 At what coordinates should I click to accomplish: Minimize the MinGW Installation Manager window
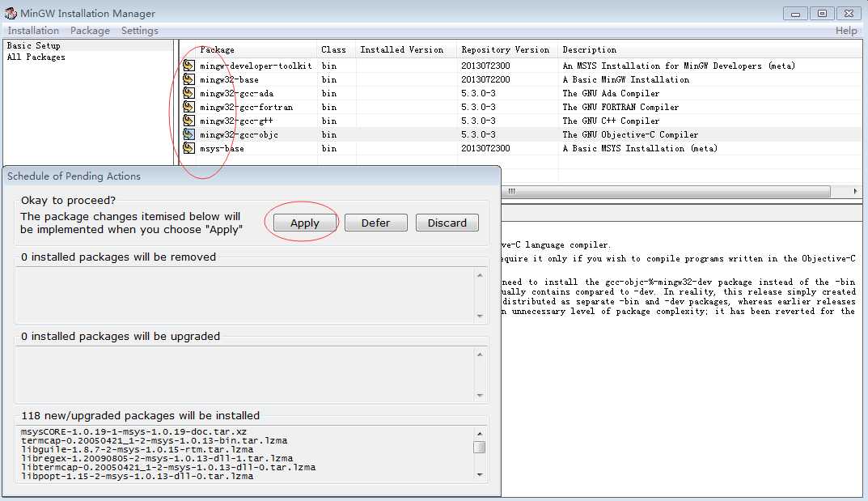[x=795, y=13]
